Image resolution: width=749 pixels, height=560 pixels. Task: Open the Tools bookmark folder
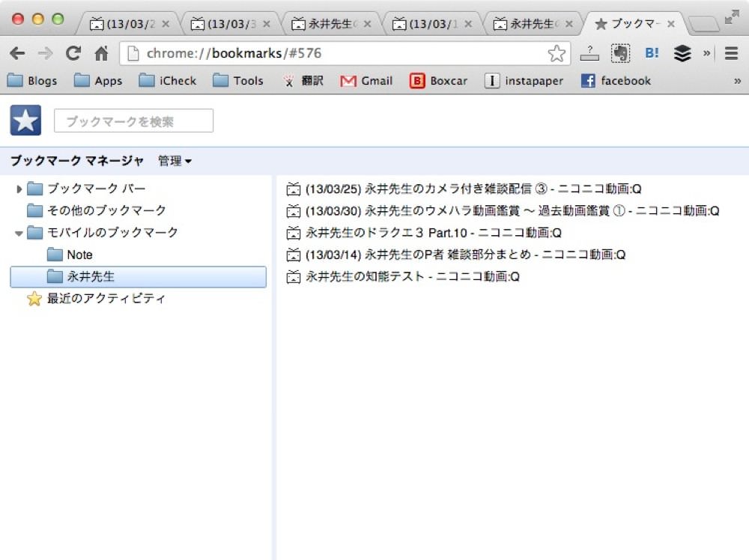click(x=238, y=81)
